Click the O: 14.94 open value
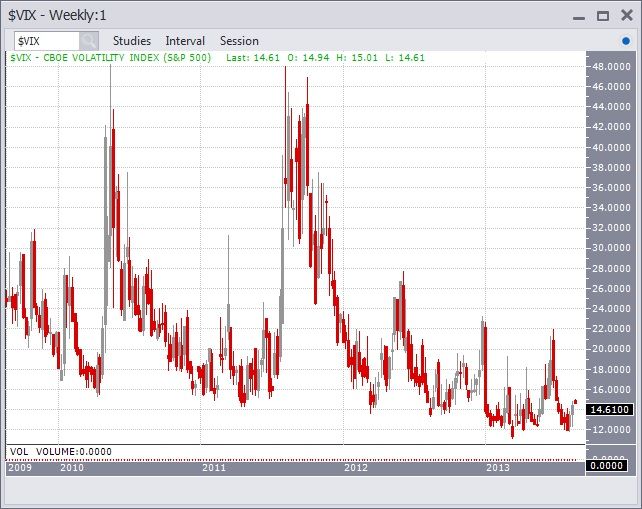 click(x=308, y=58)
